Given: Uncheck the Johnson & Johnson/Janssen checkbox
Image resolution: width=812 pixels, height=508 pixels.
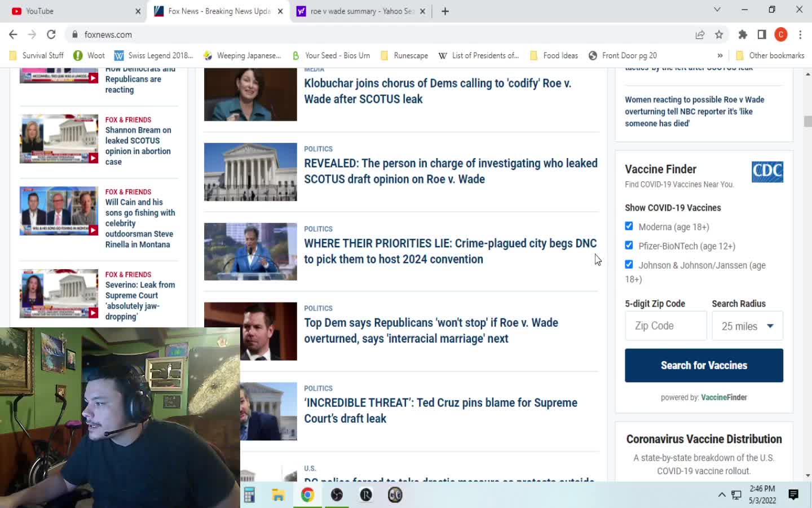Looking at the screenshot, I should click(629, 265).
